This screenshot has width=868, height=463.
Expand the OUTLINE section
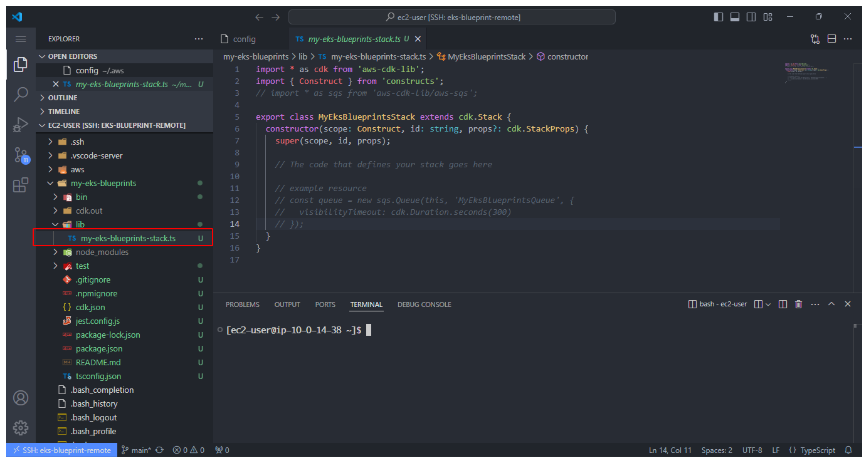click(x=124, y=98)
